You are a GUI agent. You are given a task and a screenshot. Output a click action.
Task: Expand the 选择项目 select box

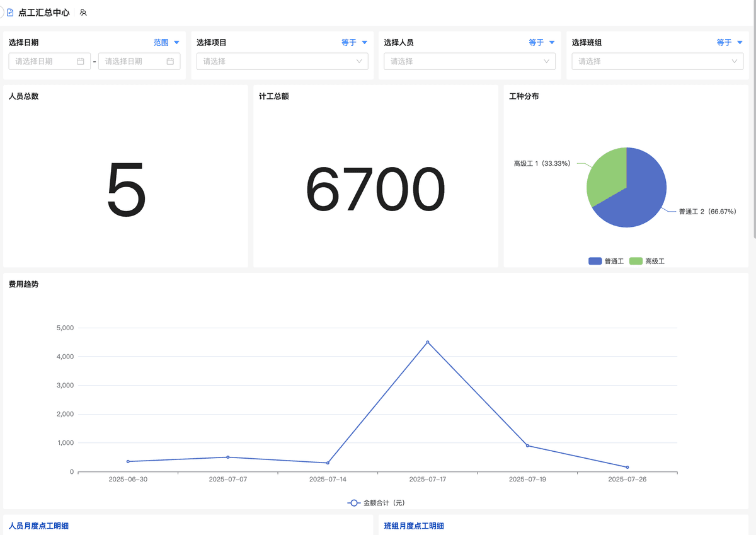pyautogui.click(x=282, y=61)
